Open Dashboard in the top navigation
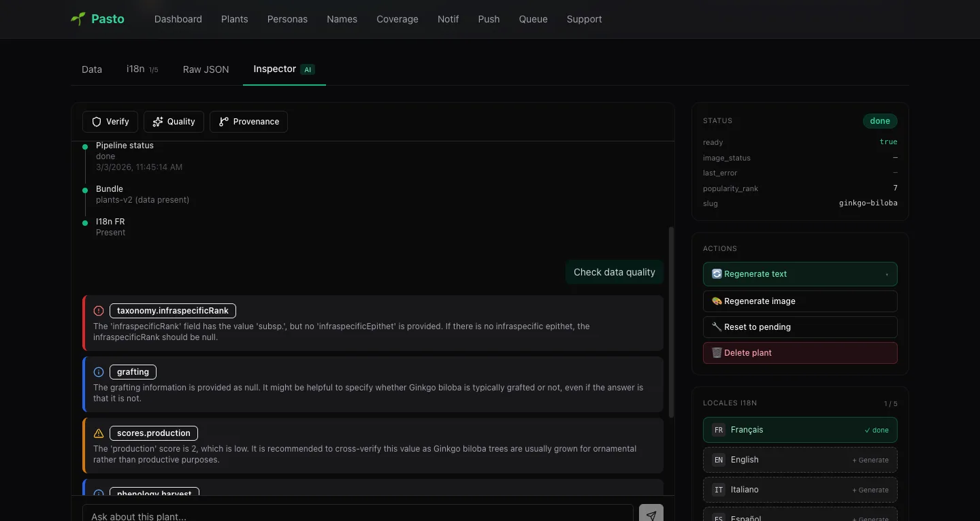 coord(178,19)
